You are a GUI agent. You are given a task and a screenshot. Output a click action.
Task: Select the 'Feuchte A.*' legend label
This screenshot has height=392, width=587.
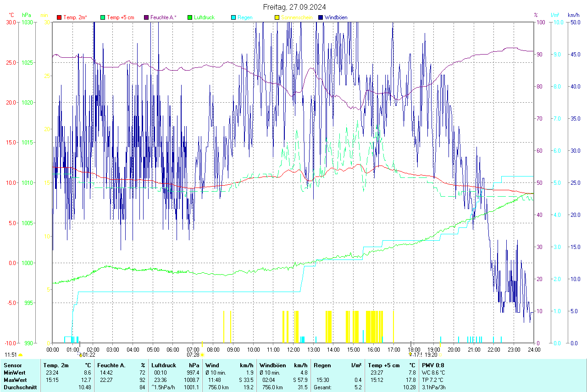tap(163, 17)
